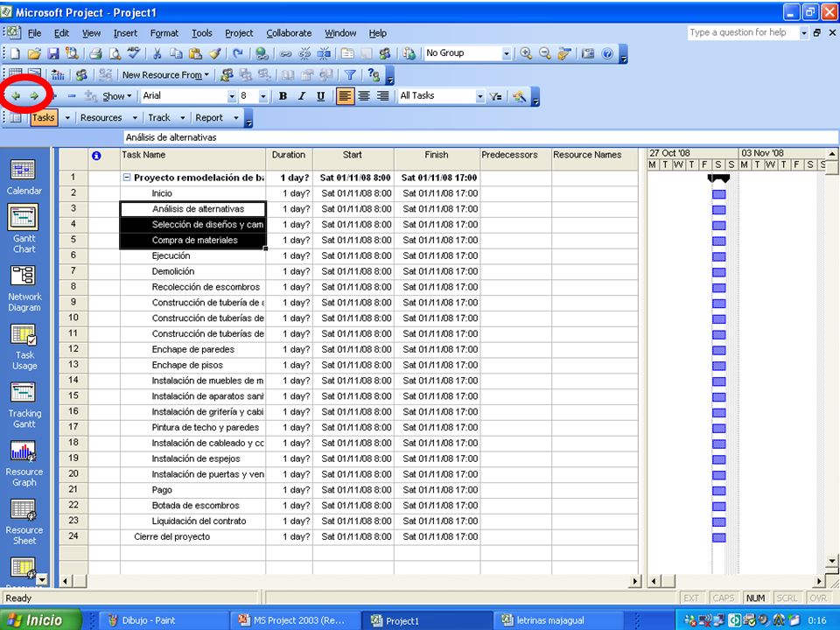840x630 pixels.
Task: Open Microsoft Project Help question-mark icon
Action: click(x=607, y=53)
